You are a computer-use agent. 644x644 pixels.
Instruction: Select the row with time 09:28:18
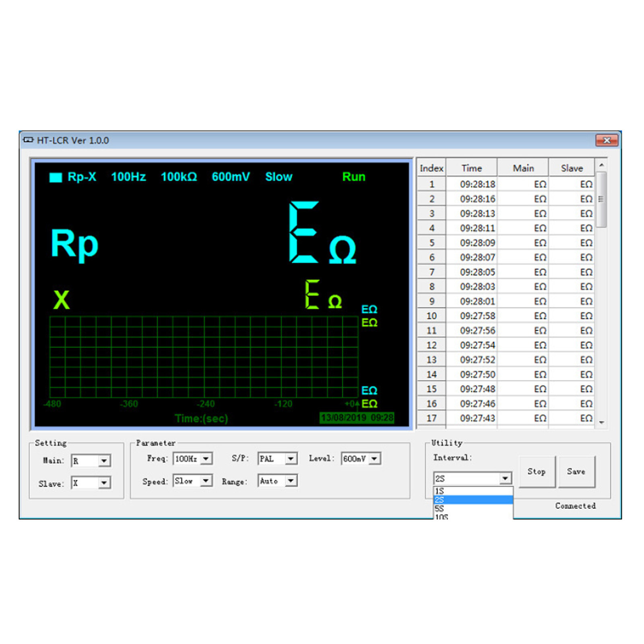point(506,184)
